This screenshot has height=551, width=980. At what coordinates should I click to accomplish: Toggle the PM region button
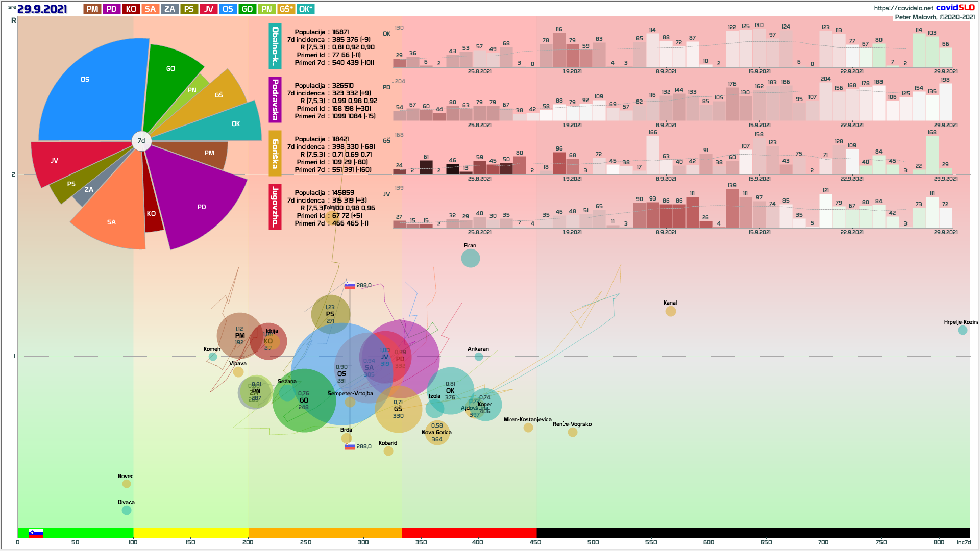coord(92,9)
